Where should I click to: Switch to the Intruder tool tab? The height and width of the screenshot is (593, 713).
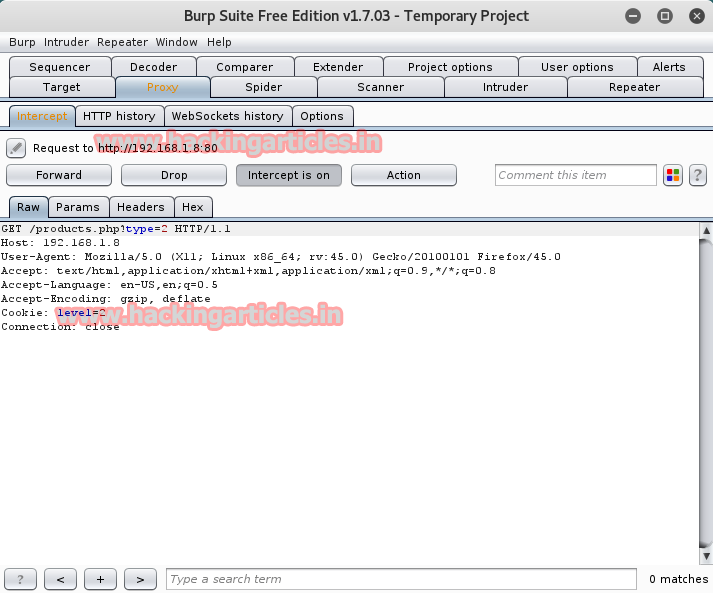click(x=505, y=87)
